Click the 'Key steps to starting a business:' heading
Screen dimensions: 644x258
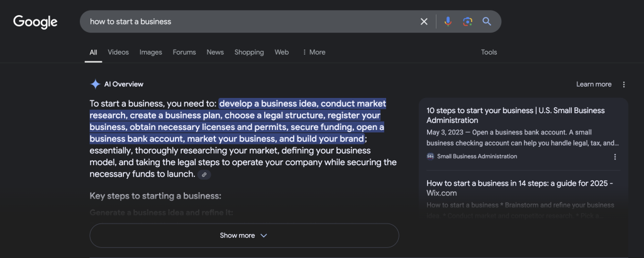(155, 196)
